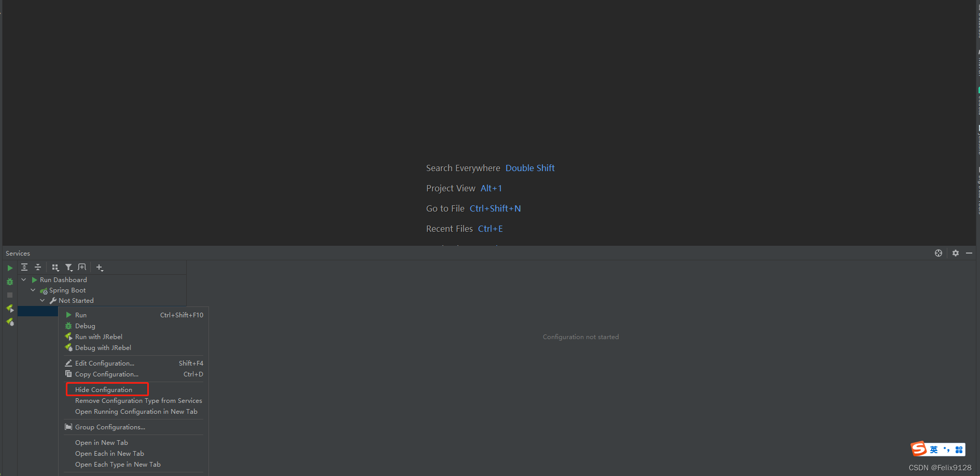Collapse the Run Dashboard node chevron
Screen dimensions: 980x476
click(x=24, y=279)
